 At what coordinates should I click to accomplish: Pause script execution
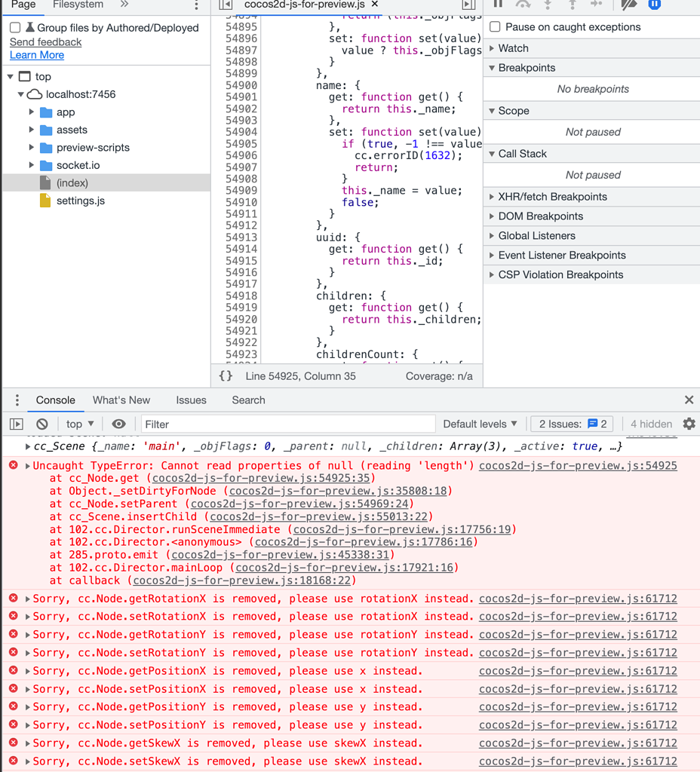click(x=498, y=5)
